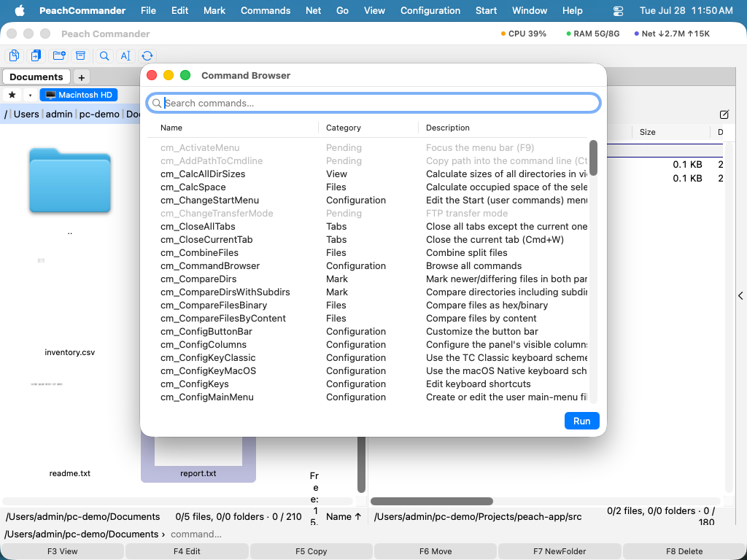Select cm_ConfigButtonBar command row
The width and height of the screenshot is (747, 560).
368,331
